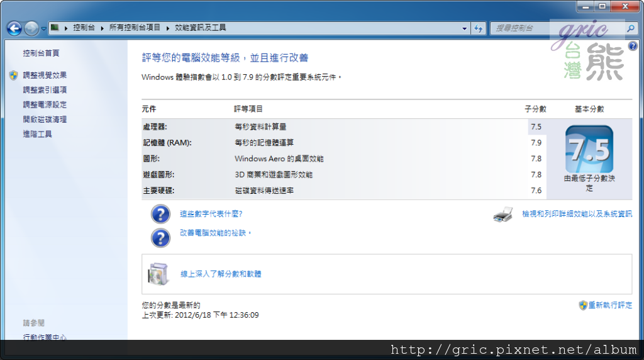Open 線上深入了解分數和軟體 link
This screenshot has height=360, width=644.
pos(221,274)
